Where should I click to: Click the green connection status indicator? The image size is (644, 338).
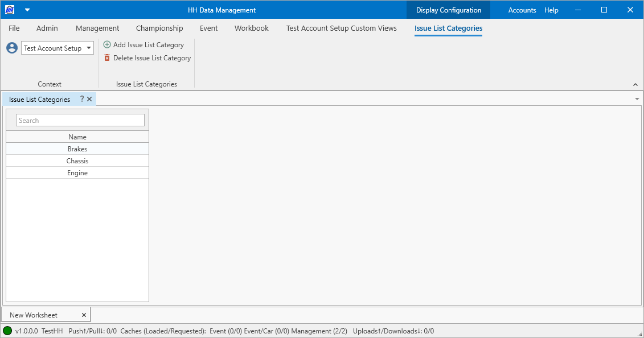pos(7,331)
